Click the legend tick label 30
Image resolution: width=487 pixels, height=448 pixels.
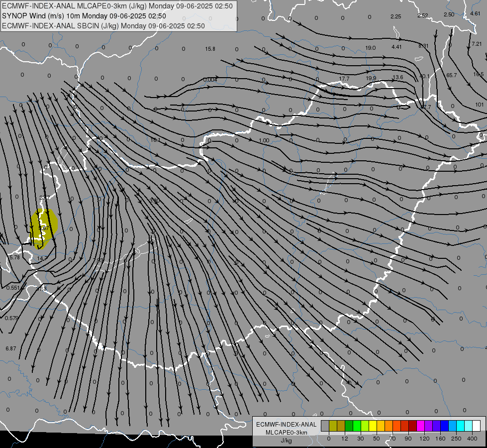361,439
